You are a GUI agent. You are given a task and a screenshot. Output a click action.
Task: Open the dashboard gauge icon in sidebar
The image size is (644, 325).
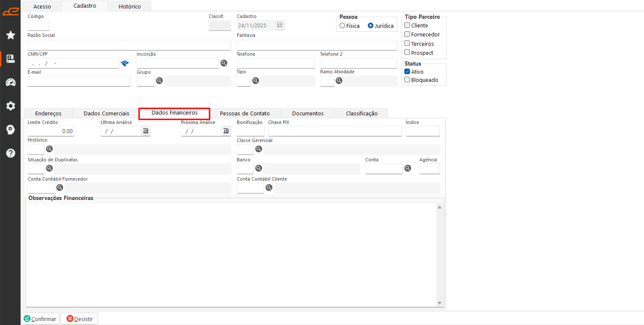pyautogui.click(x=11, y=82)
